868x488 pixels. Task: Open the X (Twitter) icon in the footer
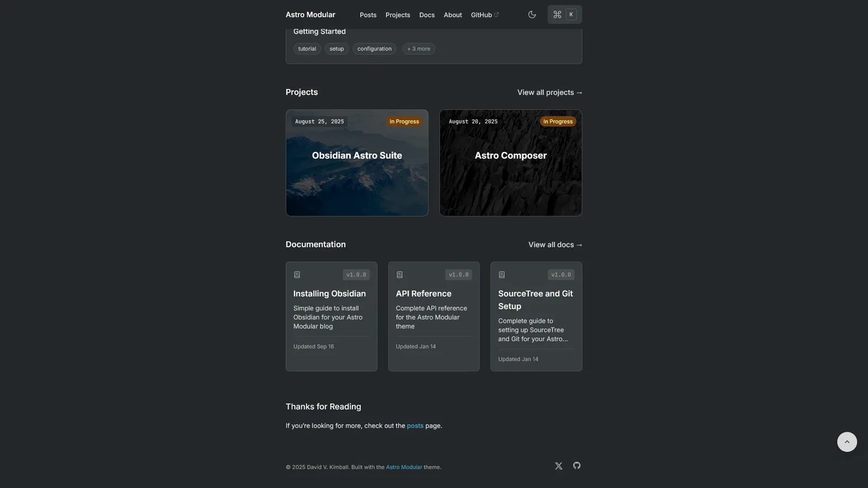tap(558, 466)
